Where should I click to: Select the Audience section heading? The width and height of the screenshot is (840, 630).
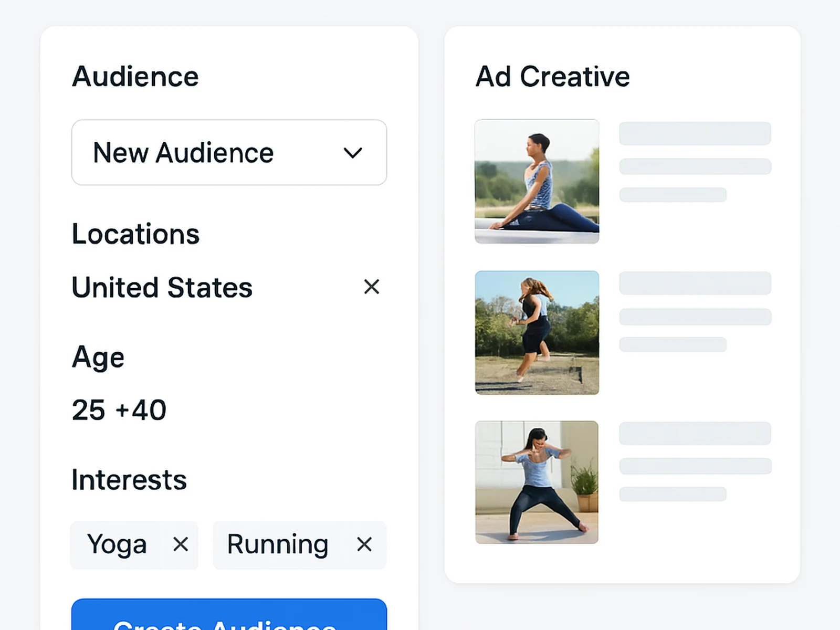[135, 76]
